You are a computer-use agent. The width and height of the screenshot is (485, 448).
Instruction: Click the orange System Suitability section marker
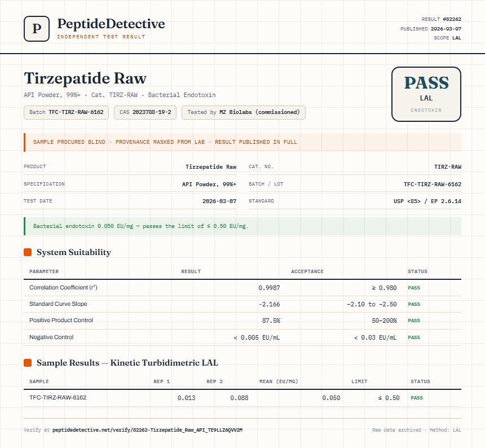28,252
